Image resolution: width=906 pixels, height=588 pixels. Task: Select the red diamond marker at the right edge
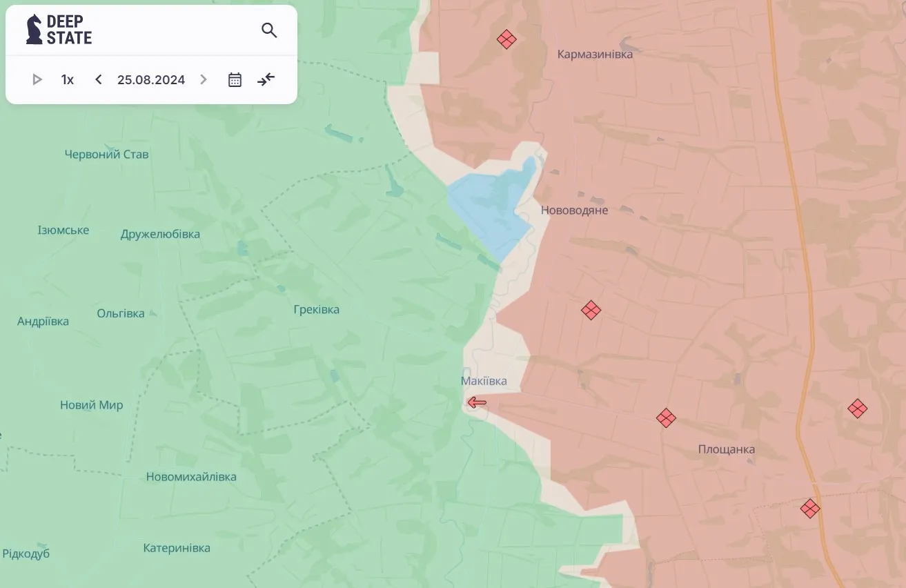click(x=857, y=408)
